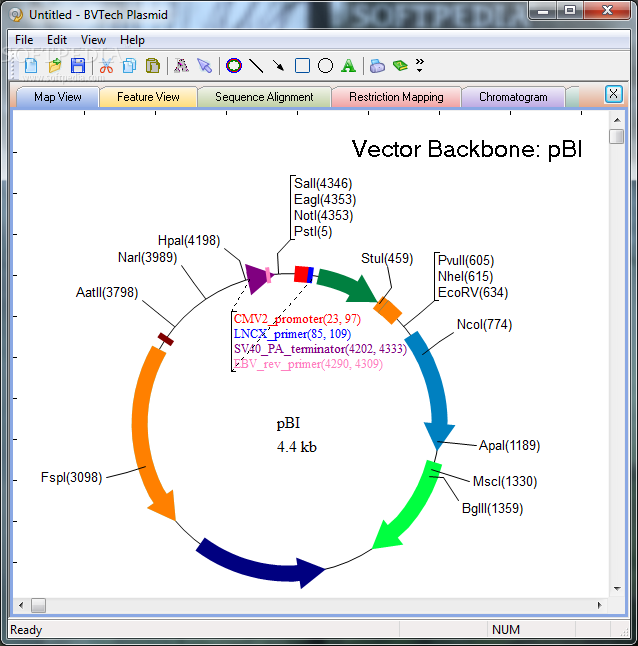Click the horizontal scrollbar right arrow
Image resolution: width=638 pixels, height=646 pixels.
(x=600, y=605)
